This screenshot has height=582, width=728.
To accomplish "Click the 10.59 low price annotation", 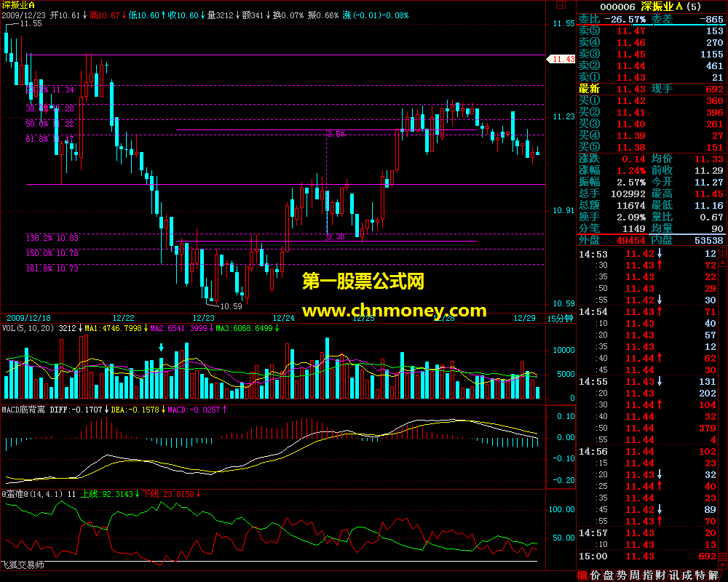I will (x=232, y=306).
